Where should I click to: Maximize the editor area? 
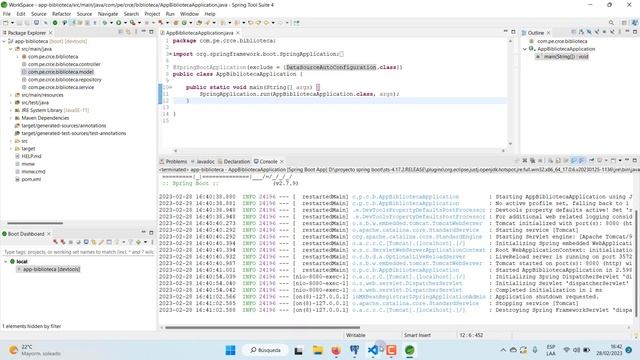(513, 32)
